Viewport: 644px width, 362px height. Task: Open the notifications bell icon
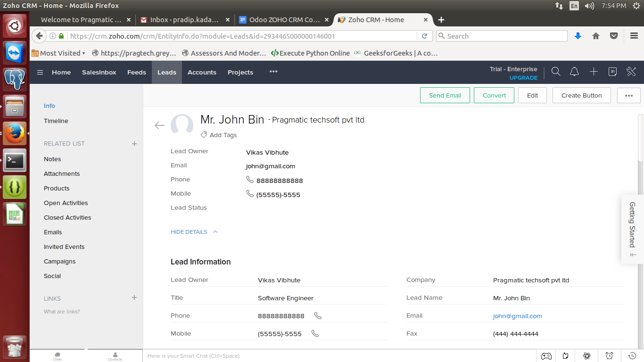click(x=574, y=72)
